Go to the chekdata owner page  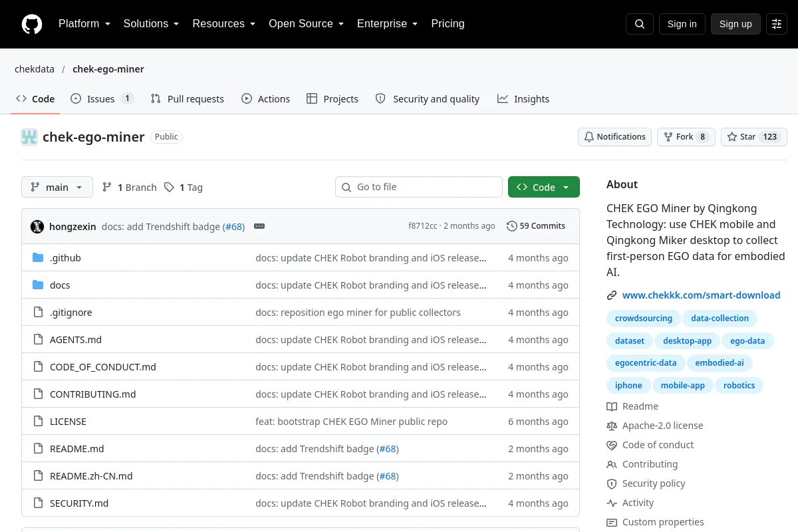(x=35, y=69)
